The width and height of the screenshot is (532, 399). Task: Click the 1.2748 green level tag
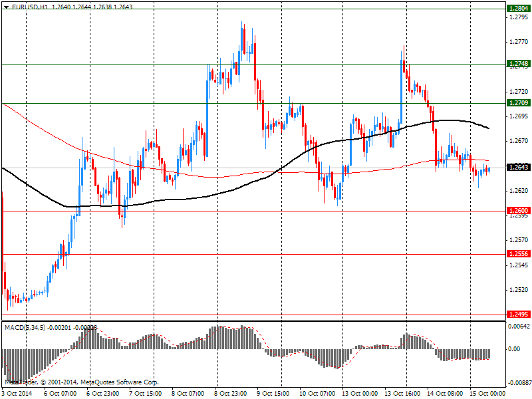[518, 64]
